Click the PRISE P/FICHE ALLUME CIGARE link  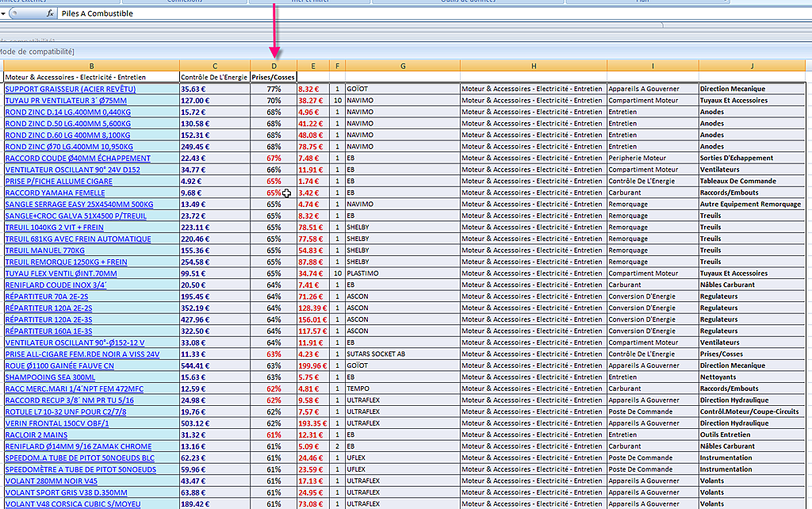coord(59,182)
